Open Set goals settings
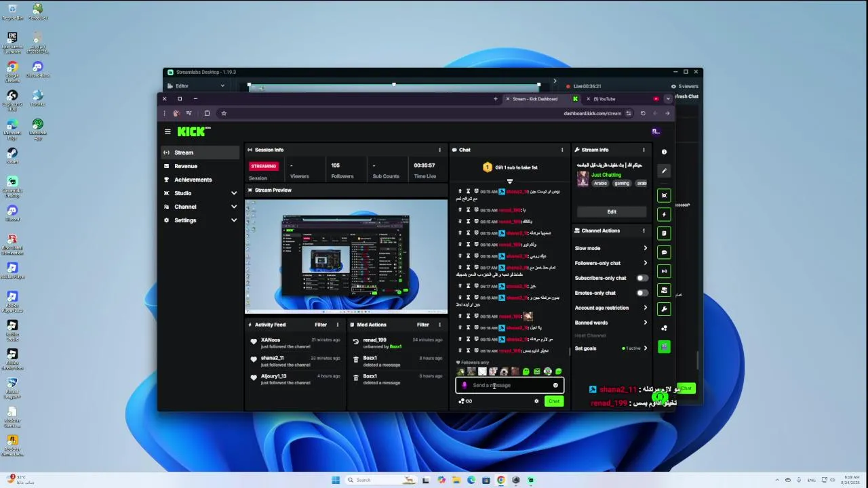 pyautogui.click(x=611, y=348)
